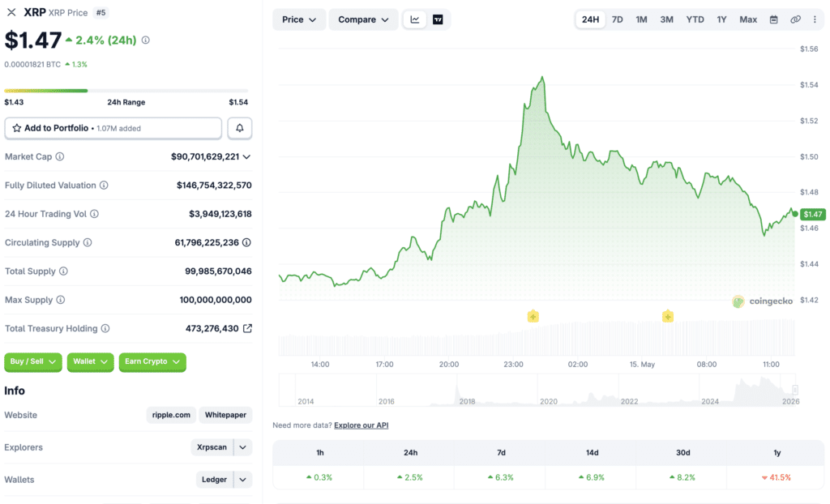Click the chain link share icon
The width and height of the screenshot is (830, 504).
click(795, 19)
